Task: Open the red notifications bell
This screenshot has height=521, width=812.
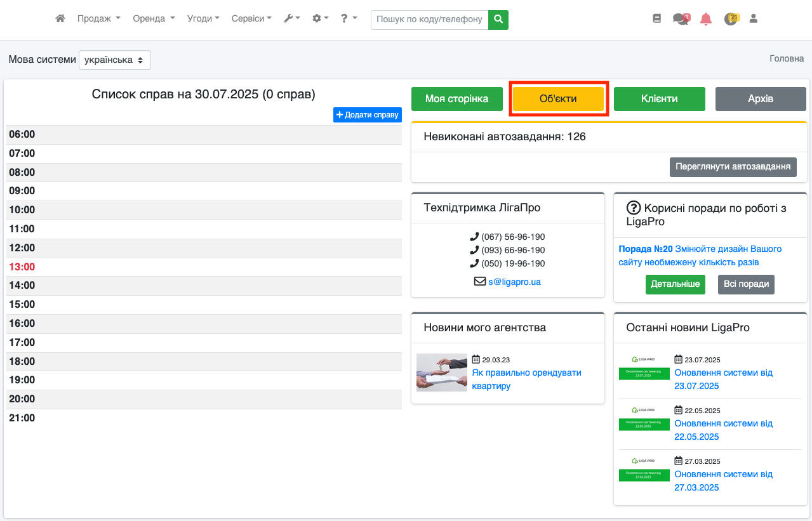Action: [x=706, y=19]
